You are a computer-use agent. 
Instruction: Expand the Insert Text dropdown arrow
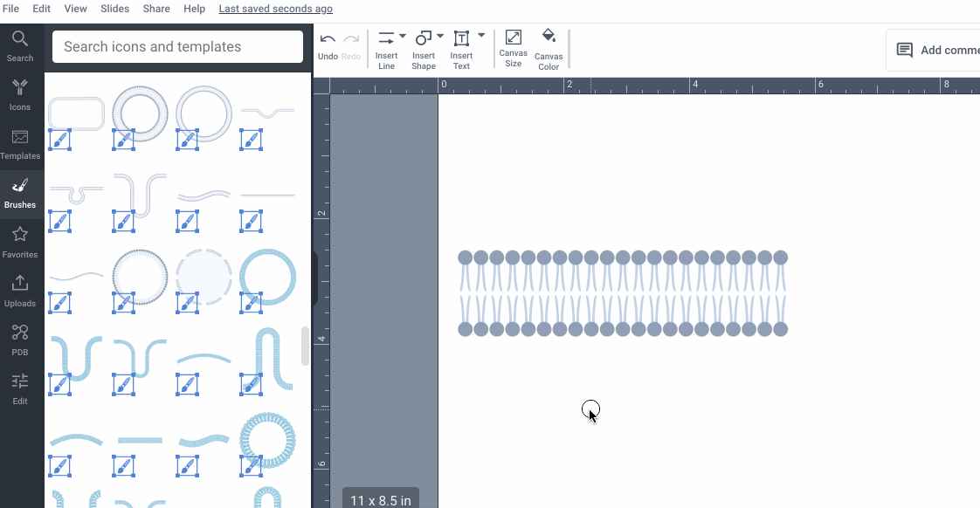coord(481,37)
